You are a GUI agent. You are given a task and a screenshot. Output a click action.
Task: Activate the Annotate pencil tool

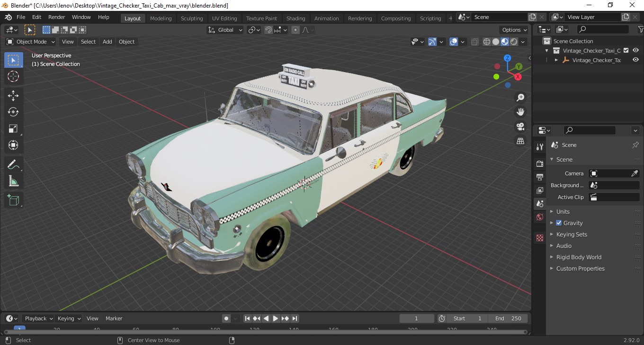[x=13, y=164]
